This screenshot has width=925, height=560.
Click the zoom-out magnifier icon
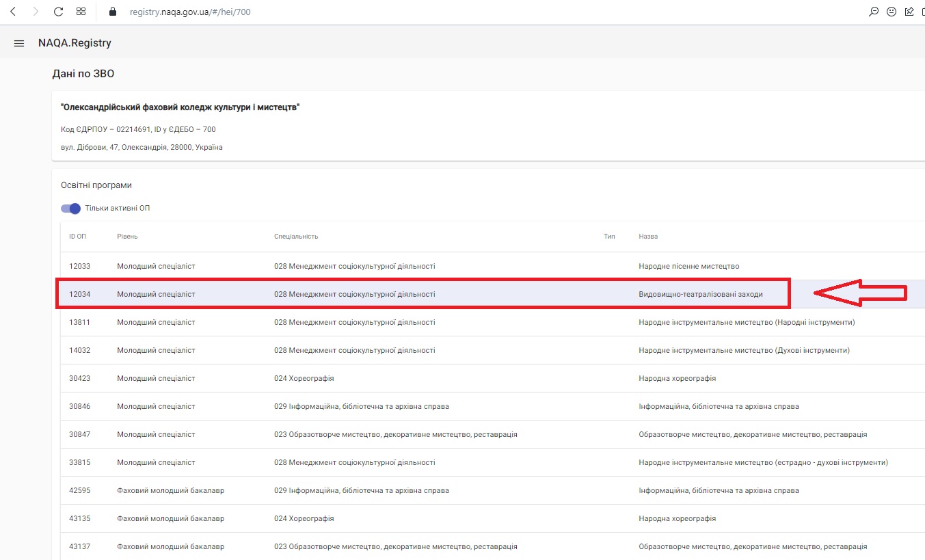[873, 12]
